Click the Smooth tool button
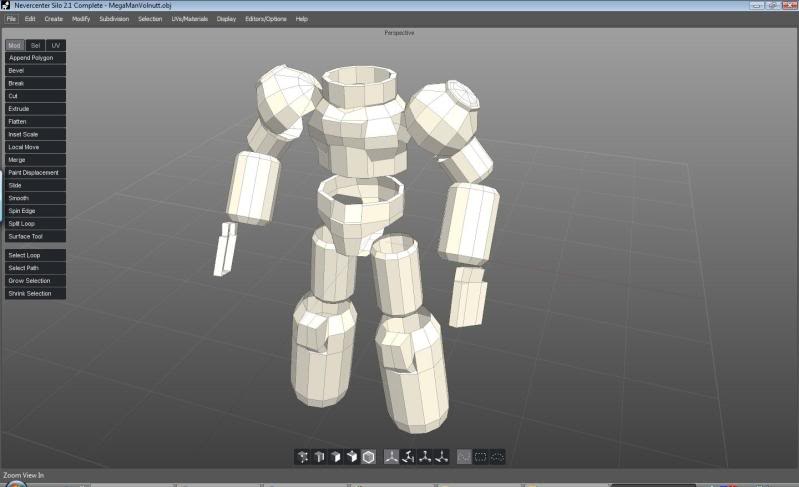 (35, 198)
